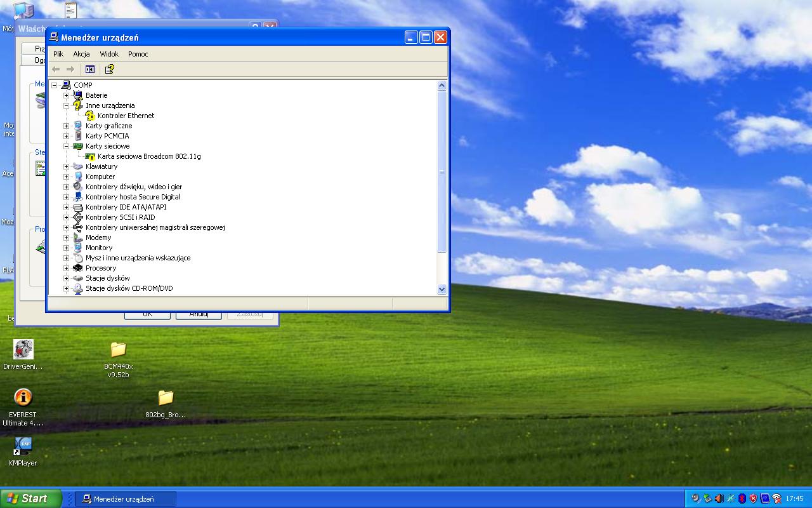
Task: Click the Klawiatury keyboard icon
Action: (x=78, y=166)
